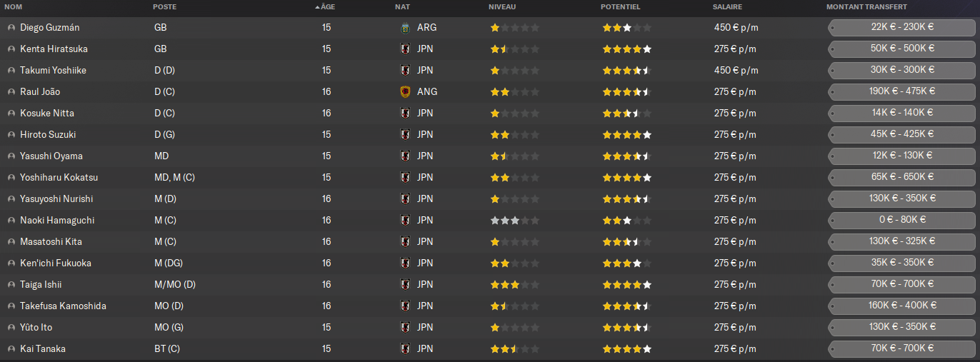Sort players by the NOM column header

click(13, 6)
